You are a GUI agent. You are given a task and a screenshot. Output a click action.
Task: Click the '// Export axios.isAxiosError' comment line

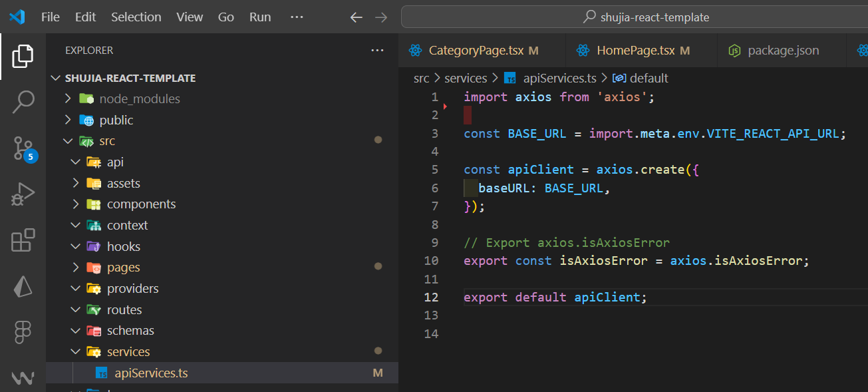click(567, 243)
